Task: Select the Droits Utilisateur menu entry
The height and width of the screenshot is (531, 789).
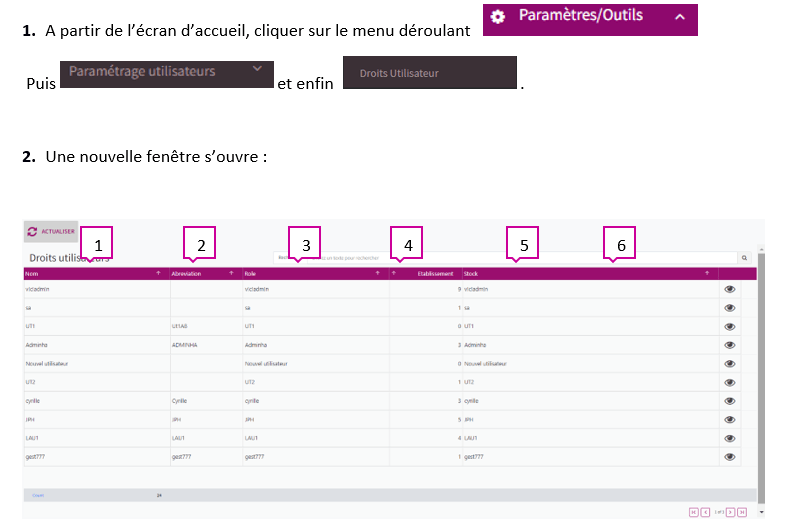Action: pyautogui.click(x=430, y=73)
